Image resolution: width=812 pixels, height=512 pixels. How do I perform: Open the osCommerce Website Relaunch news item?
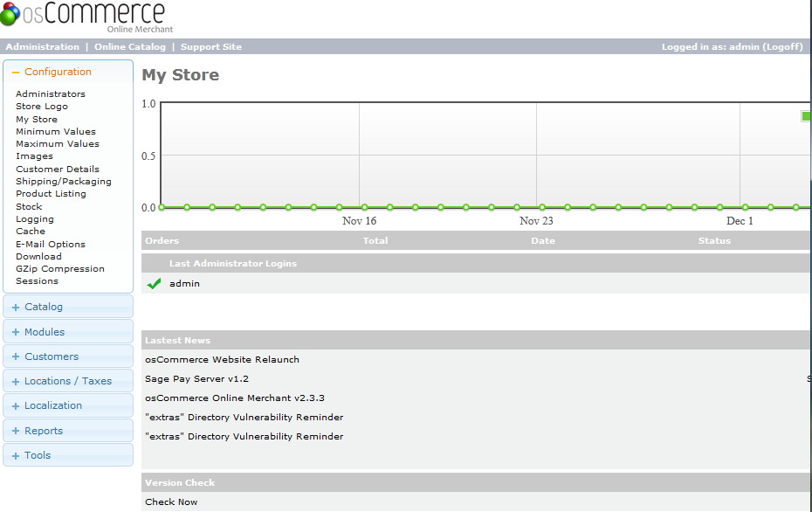point(222,360)
